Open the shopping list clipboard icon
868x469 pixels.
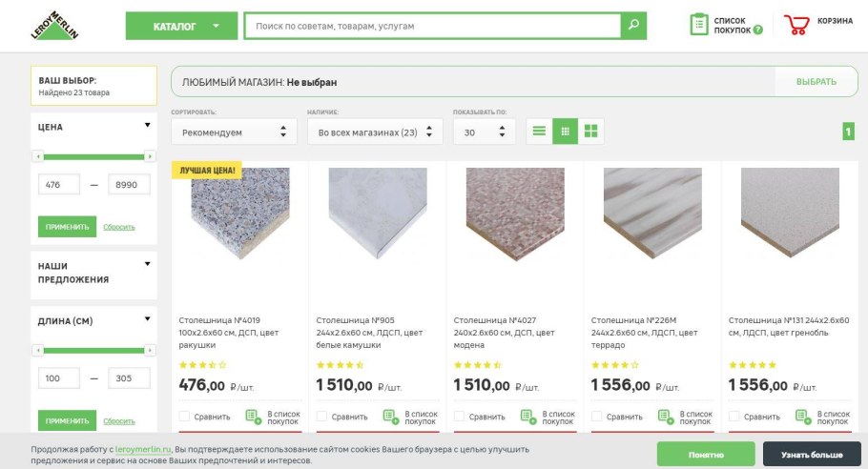pos(699,26)
